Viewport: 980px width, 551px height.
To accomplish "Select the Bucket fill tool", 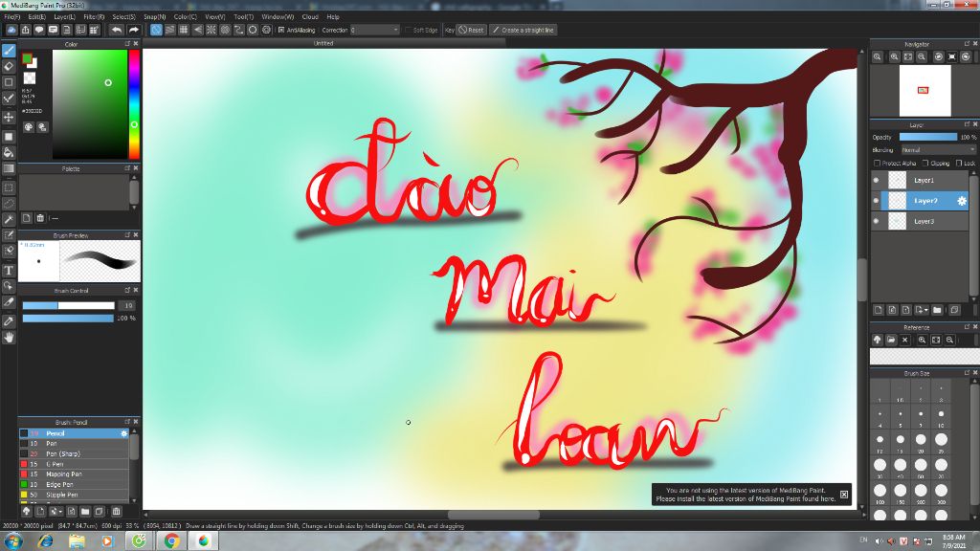I will 9,152.
